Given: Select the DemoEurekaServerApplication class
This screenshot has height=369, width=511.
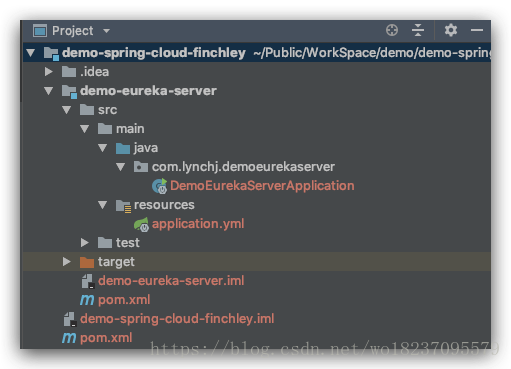Looking at the screenshot, I should tap(262, 186).
